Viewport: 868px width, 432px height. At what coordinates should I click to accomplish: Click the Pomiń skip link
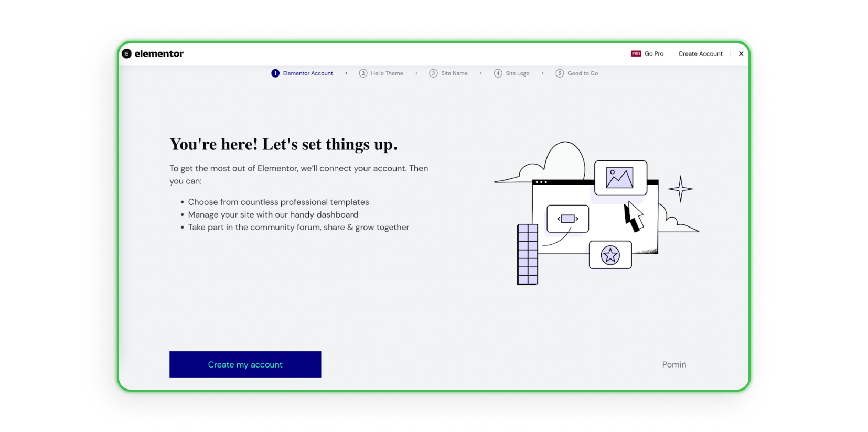point(674,364)
